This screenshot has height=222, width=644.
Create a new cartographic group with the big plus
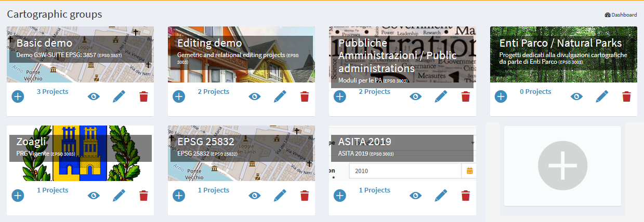coord(563,166)
